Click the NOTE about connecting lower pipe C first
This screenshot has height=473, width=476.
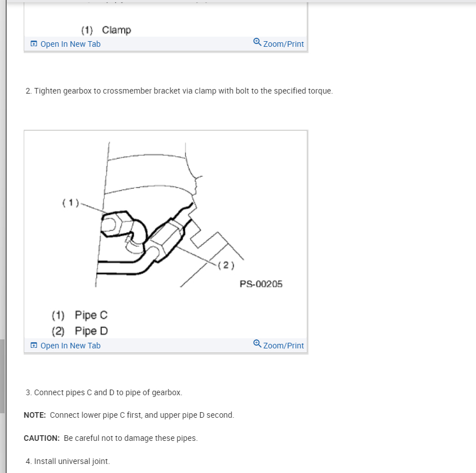coord(129,415)
